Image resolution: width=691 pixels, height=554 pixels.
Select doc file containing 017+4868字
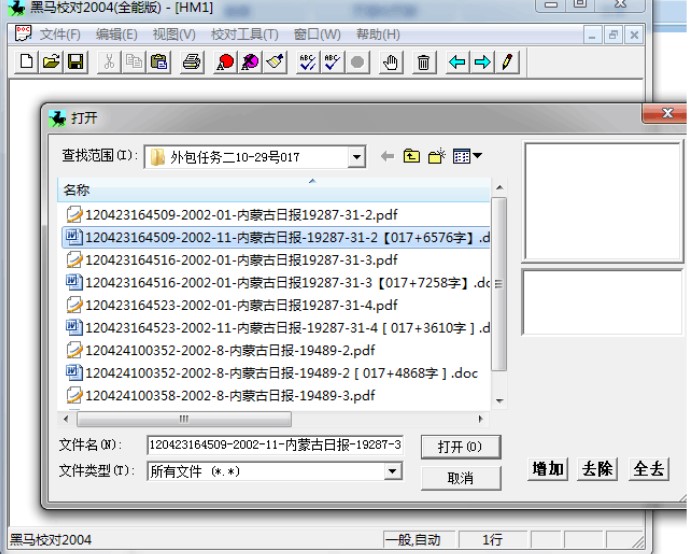point(272,373)
